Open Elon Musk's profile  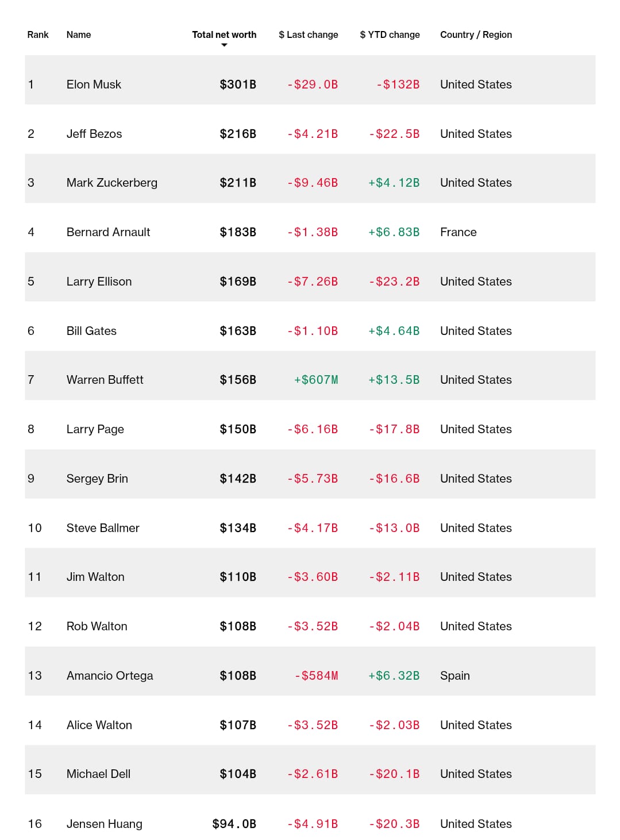click(x=94, y=84)
